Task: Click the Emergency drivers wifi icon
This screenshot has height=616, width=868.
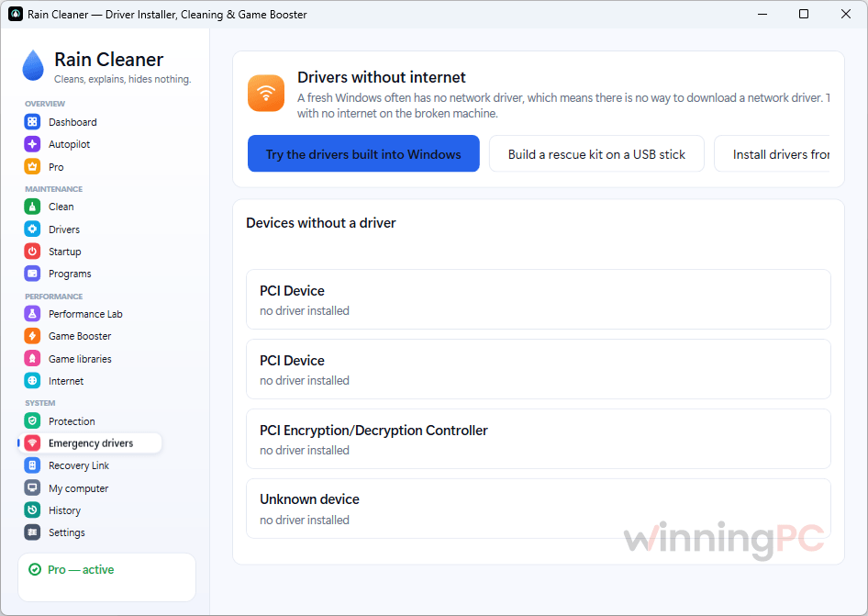Action: [32, 443]
